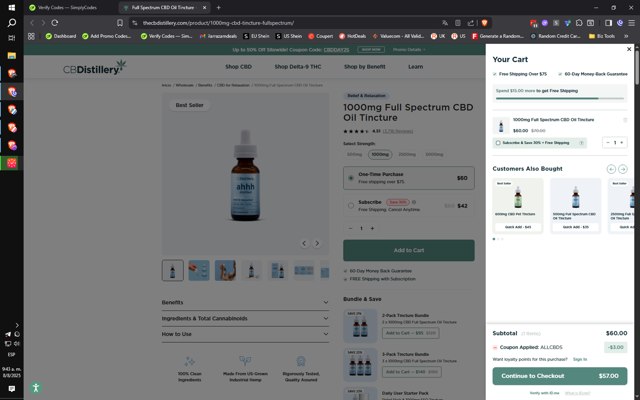The image size is (640, 400).
Task: Open the Coupert bookmark
Action: 320,36
